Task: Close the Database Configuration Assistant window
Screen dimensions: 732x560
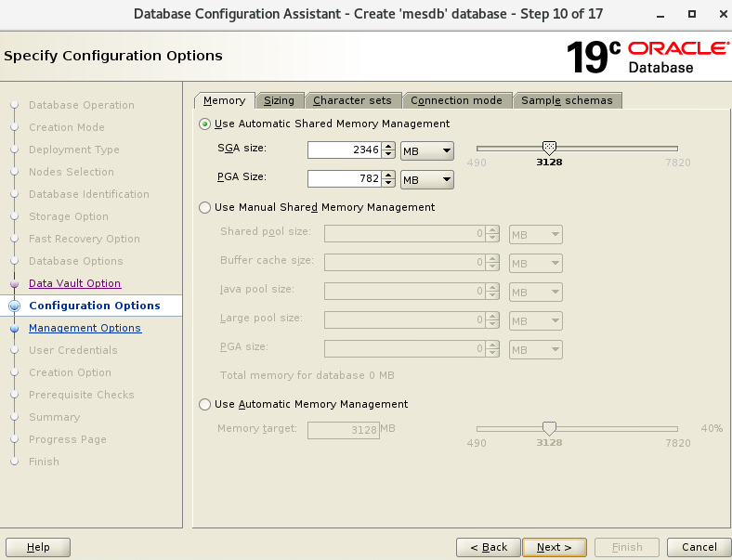Action: tap(718, 14)
